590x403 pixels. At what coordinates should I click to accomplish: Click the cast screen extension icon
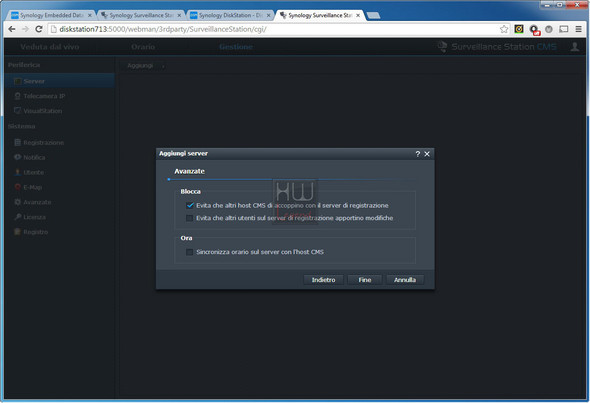click(563, 29)
